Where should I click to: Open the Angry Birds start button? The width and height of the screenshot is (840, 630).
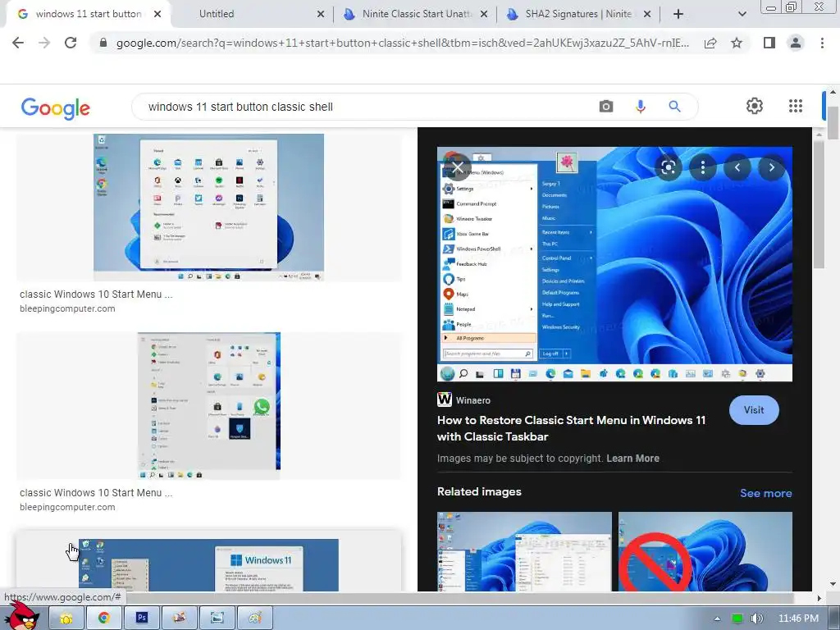21,615
